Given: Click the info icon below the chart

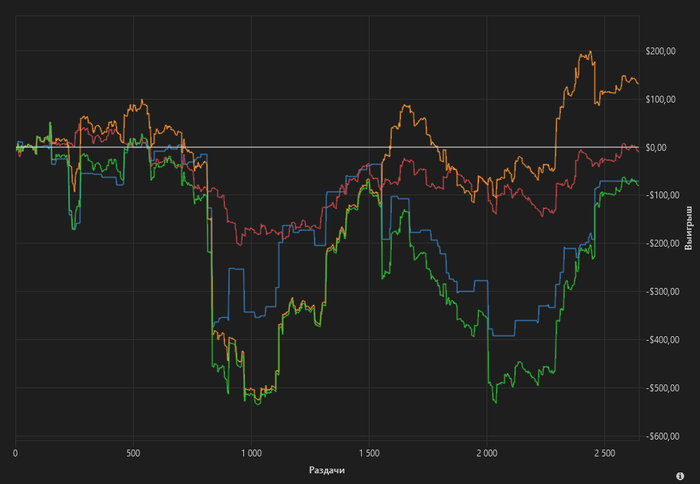Looking at the screenshot, I should (x=680, y=476).
